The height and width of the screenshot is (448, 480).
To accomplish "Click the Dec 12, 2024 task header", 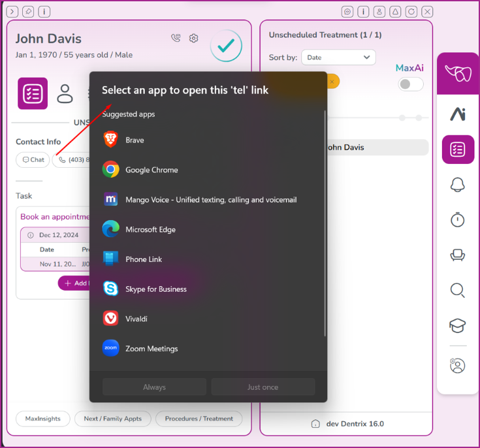I will pyautogui.click(x=55, y=235).
